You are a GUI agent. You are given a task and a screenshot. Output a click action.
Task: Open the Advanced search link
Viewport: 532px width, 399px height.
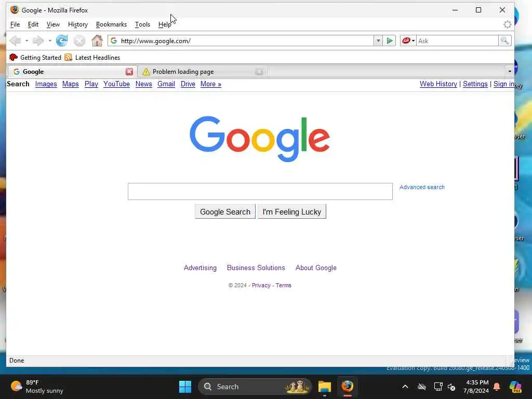point(422,187)
